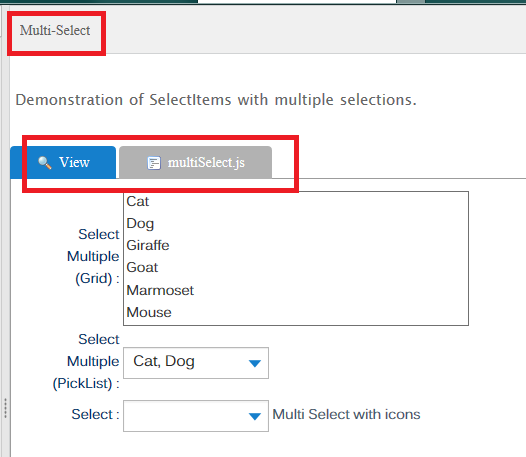This screenshot has width=526, height=457.
Task: Click the Select Multiple (PickList) label
Action: point(86,361)
